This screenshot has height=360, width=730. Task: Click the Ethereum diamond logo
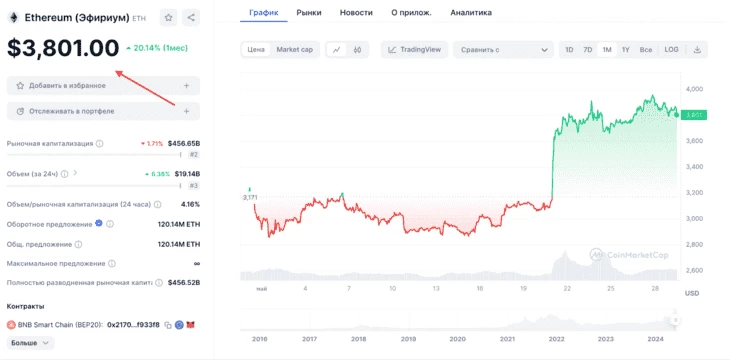[x=14, y=18]
